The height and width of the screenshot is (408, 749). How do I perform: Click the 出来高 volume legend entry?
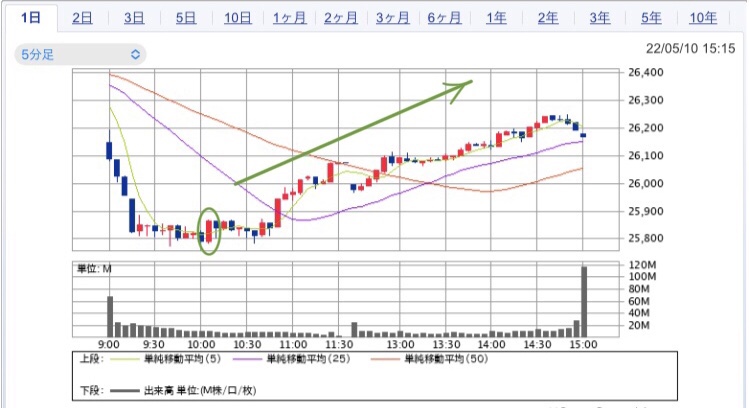[x=200, y=390]
